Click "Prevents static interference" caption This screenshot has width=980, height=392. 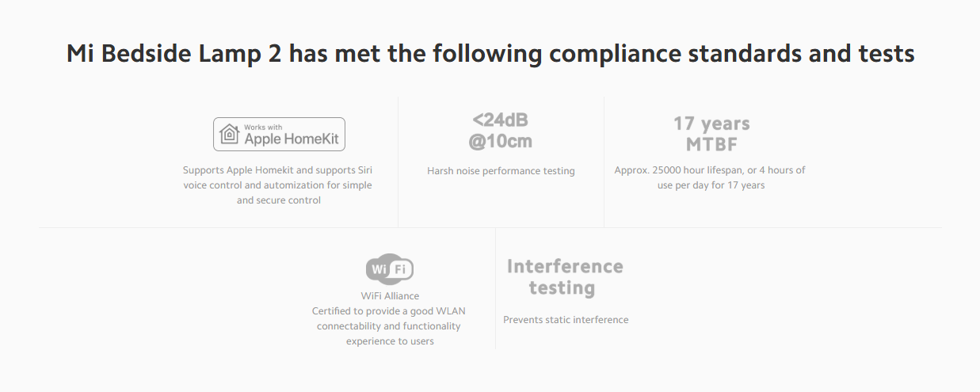tap(566, 320)
